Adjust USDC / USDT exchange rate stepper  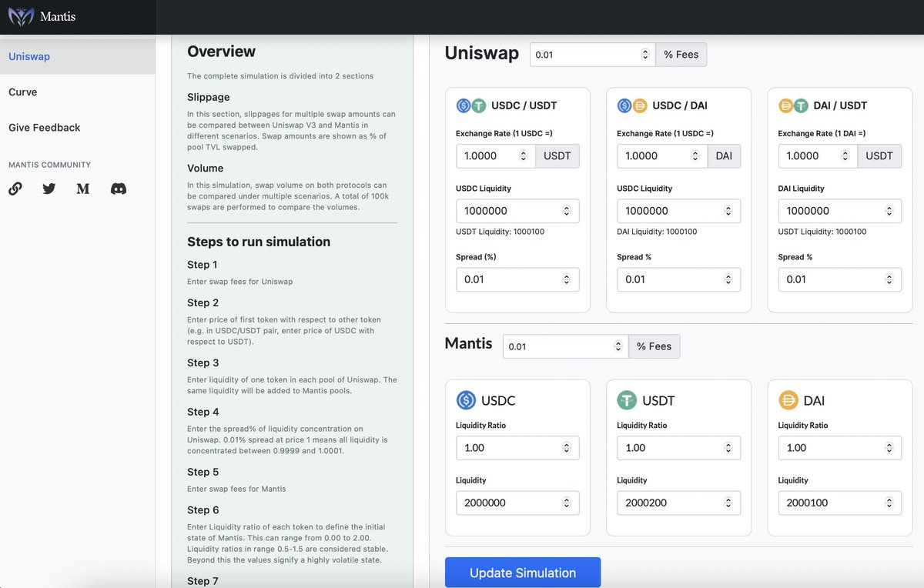click(524, 155)
